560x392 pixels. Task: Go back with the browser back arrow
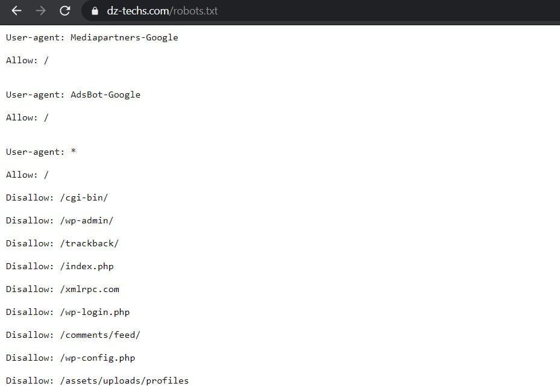click(x=16, y=11)
